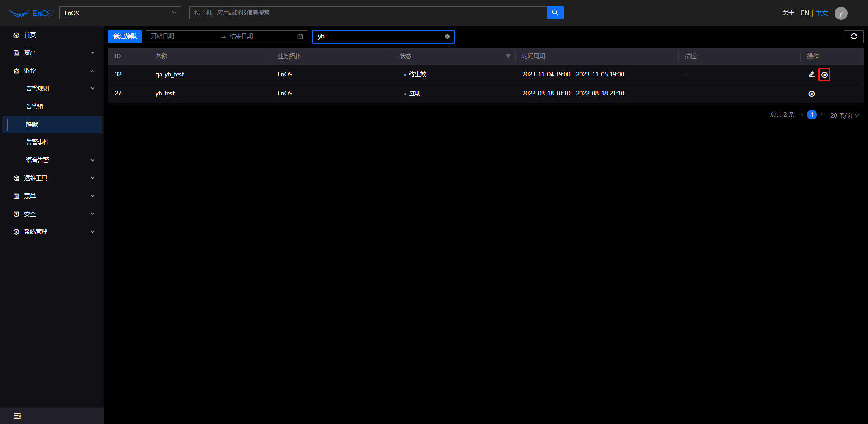Open the 20 条/页 page size dropdown
The image size is (868, 424).
(844, 115)
